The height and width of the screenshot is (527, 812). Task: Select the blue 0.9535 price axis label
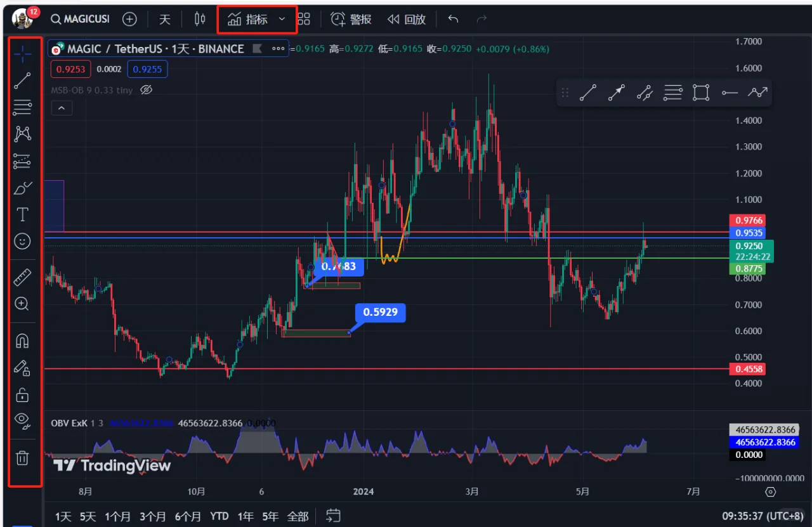coord(748,232)
